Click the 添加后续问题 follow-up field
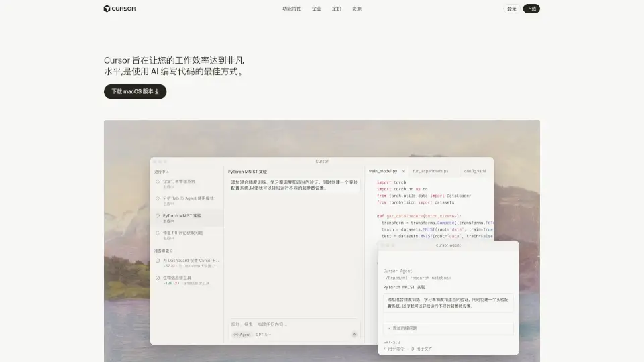The width and height of the screenshot is (644, 362). coord(447,328)
